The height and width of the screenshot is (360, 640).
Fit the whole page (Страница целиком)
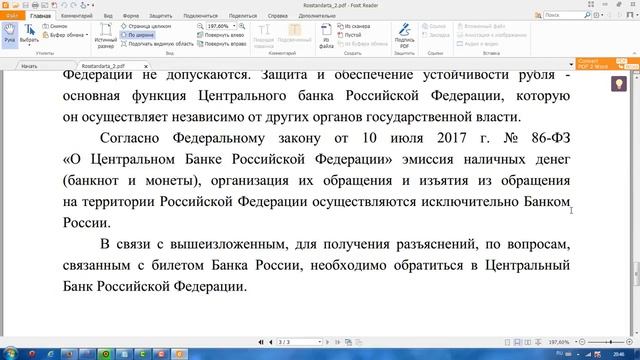tap(146, 26)
